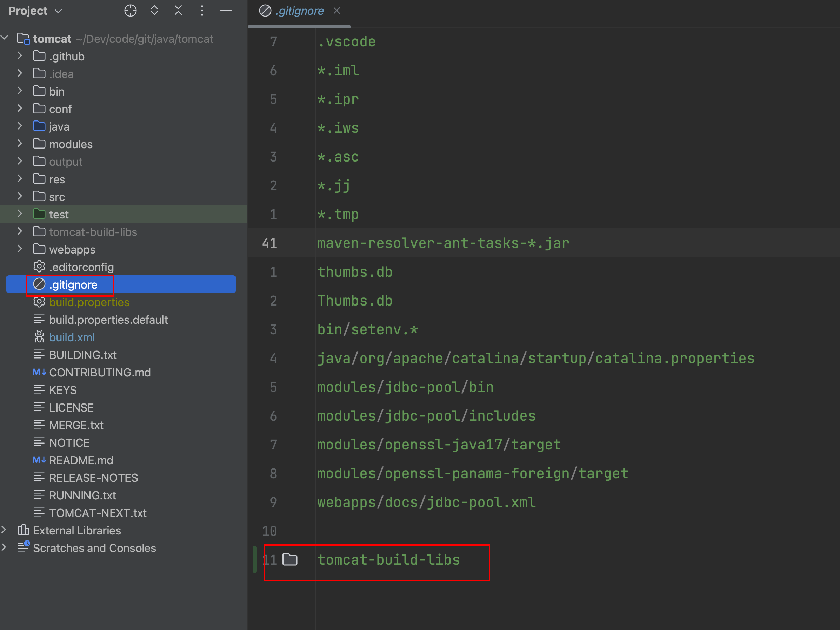Collapse the tomcat root project node
Viewport: 840px width, 630px height.
(x=4, y=38)
